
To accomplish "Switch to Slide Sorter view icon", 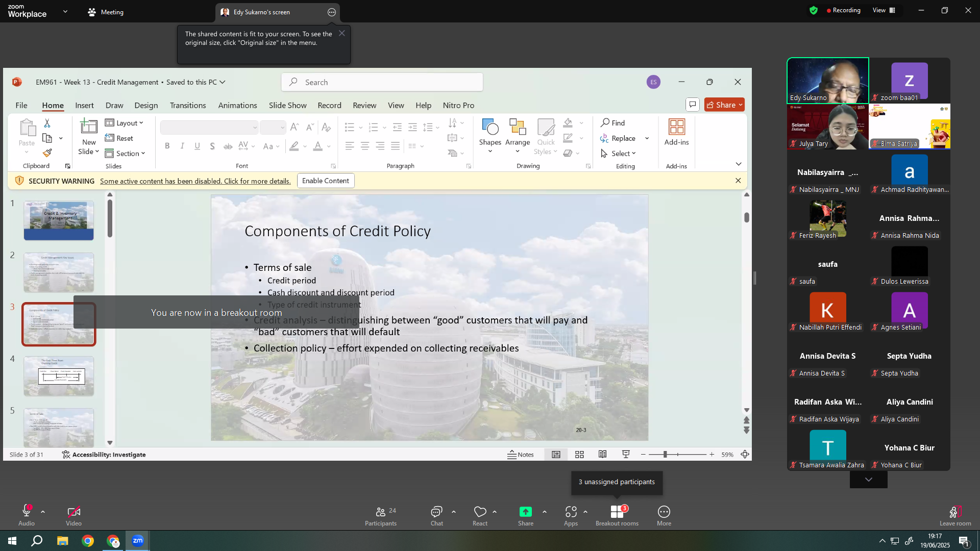I will (x=579, y=455).
